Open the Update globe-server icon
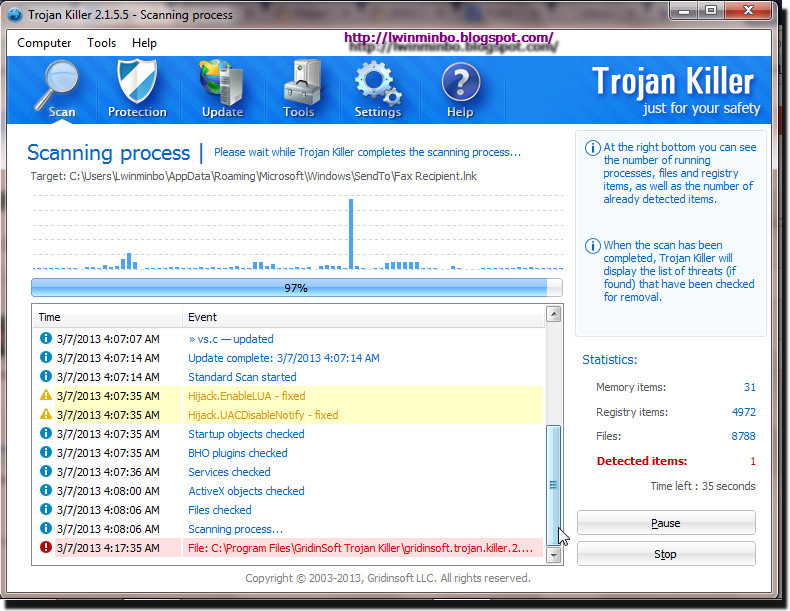Viewport: 790px width, 611px height. 222,89
